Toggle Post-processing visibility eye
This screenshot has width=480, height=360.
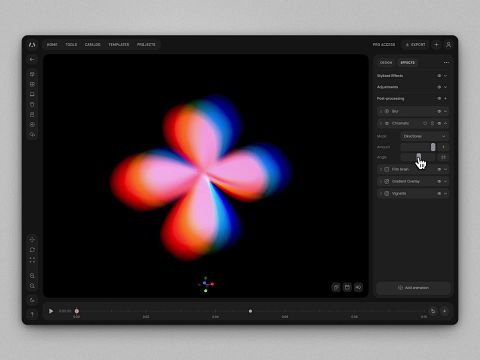[x=439, y=98]
